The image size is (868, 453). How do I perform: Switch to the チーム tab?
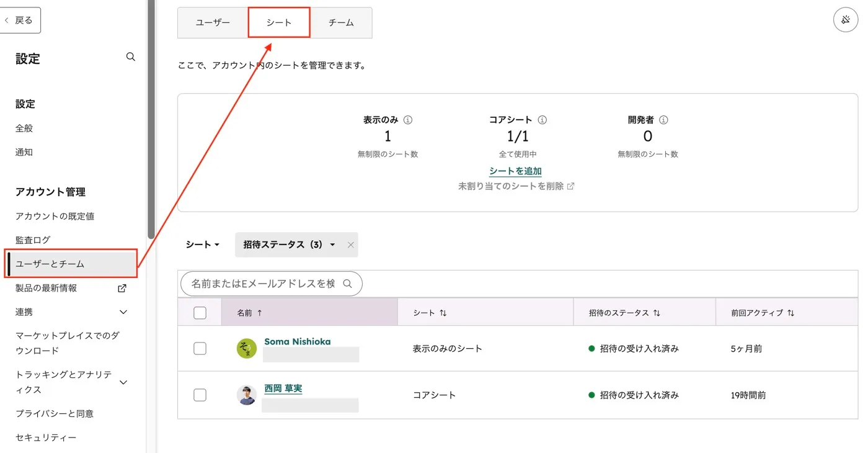(x=340, y=22)
